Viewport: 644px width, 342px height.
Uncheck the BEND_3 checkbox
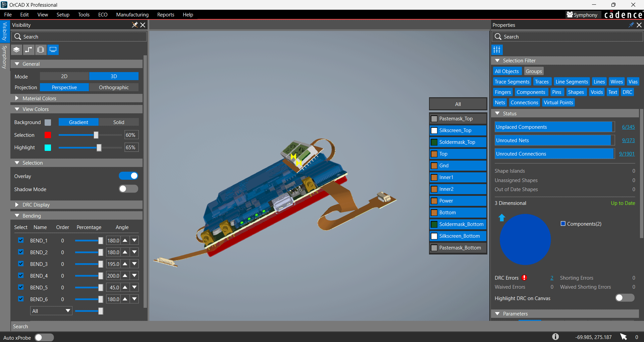(x=21, y=264)
